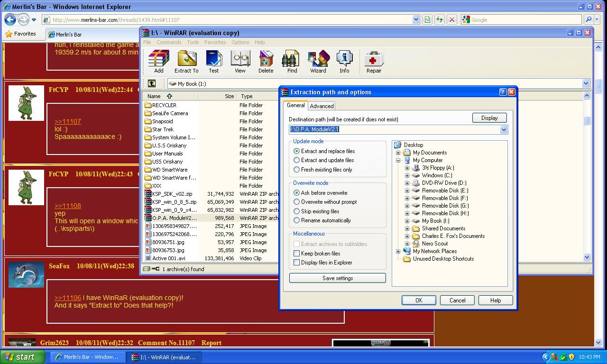Open the My Book (I:) drive dropdown
Screen dimensions: 607x364
coord(585,83)
